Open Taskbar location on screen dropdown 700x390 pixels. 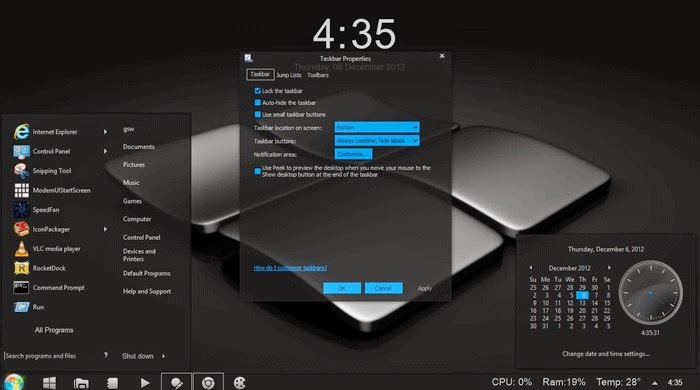[x=377, y=127]
